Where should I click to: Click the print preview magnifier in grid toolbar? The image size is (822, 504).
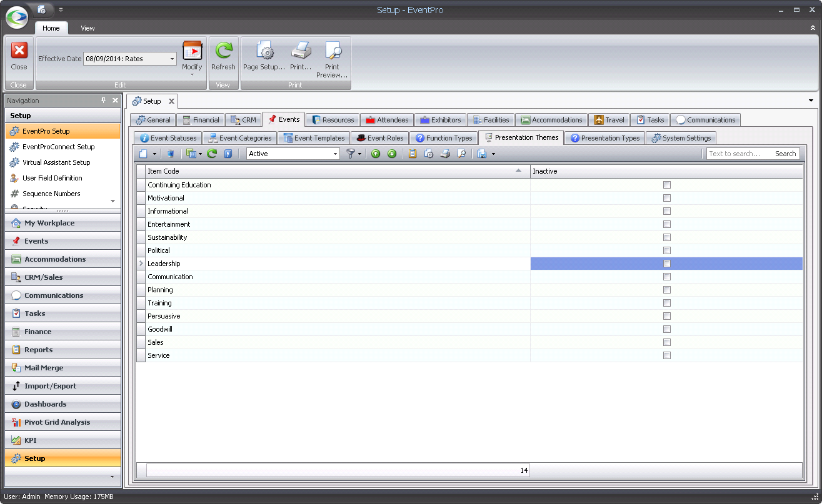click(x=461, y=154)
